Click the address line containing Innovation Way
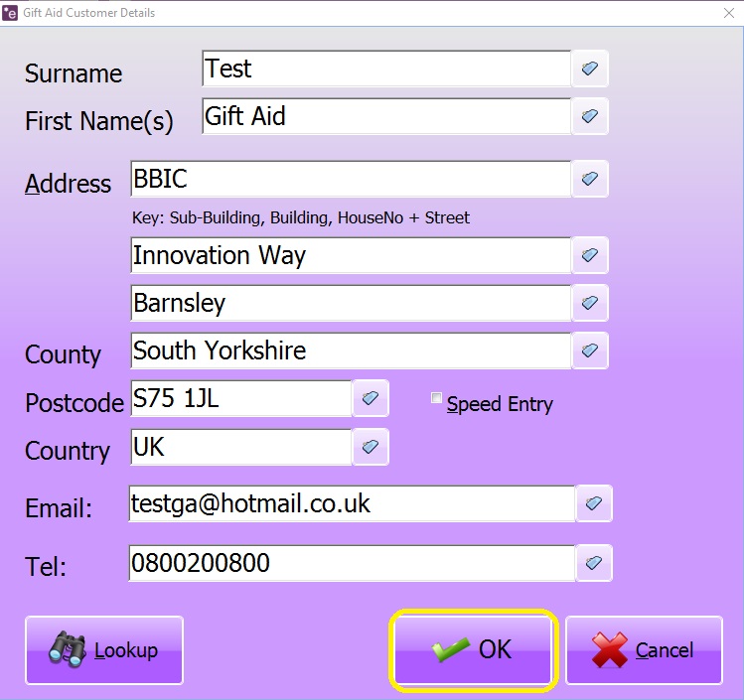Image resolution: width=744 pixels, height=700 pixels. click(351, 255)
